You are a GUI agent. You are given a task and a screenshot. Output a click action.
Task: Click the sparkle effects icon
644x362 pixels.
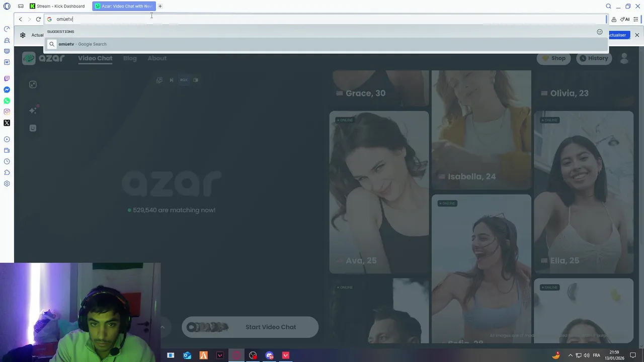point(33,110)
